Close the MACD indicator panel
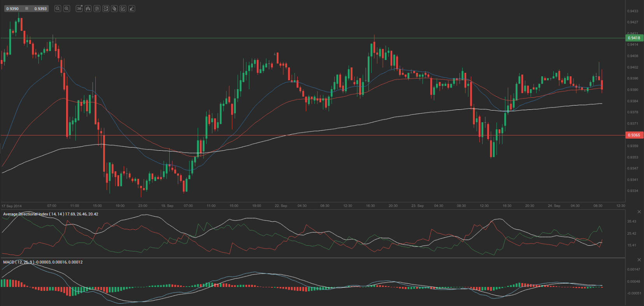 (639, 260)
